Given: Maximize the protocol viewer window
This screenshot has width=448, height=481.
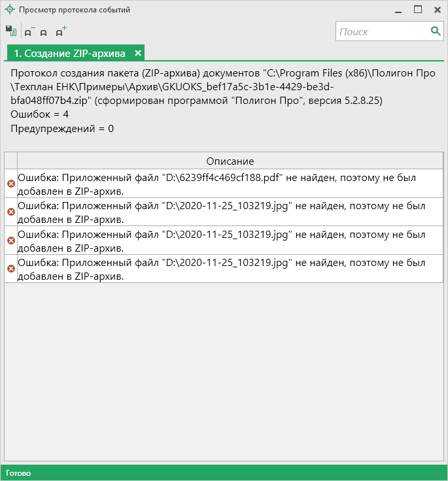Looking at the screenshot, I should tap(418, 10).
